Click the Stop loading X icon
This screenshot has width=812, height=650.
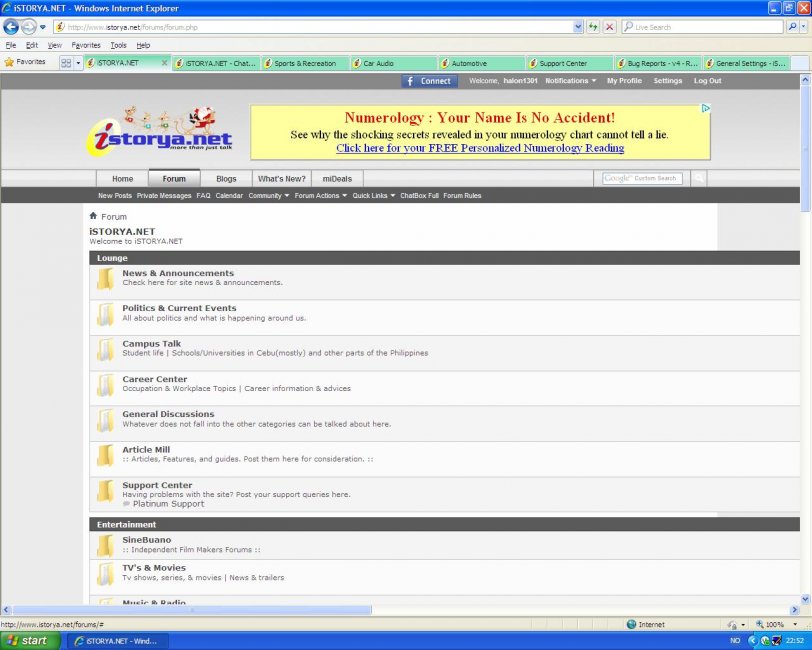[609, 27]
